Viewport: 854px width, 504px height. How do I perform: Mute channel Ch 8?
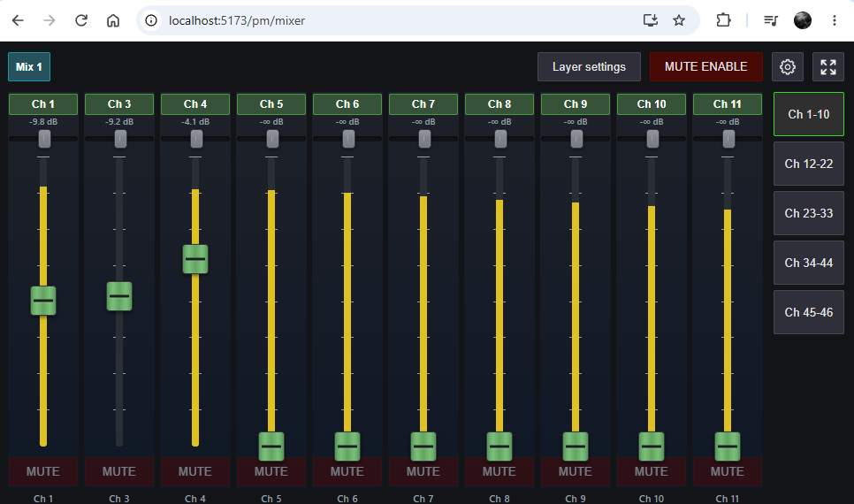point(499,471)
